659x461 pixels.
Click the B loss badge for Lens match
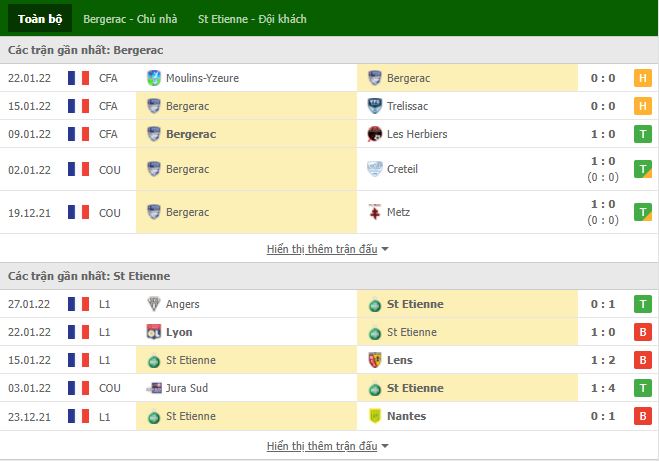[643, 360]
